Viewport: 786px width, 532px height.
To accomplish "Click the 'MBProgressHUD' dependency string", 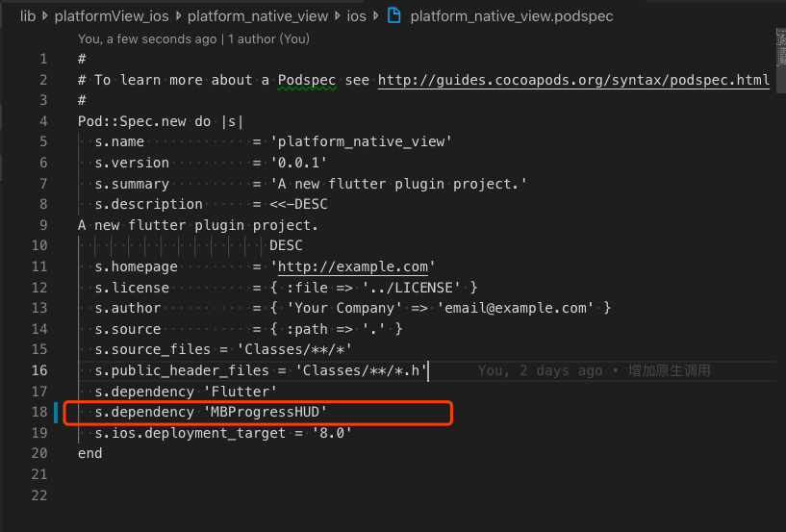I will point(266,412).
